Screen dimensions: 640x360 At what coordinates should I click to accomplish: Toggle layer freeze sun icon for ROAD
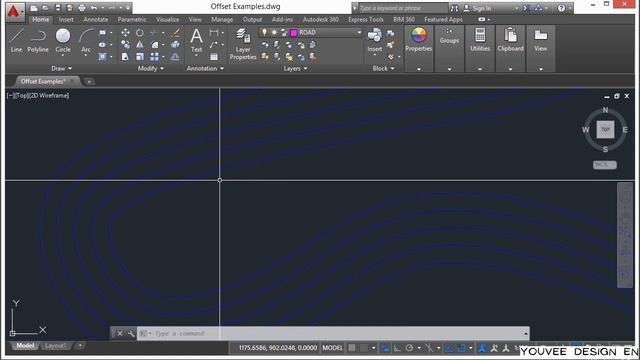(274, 32)
